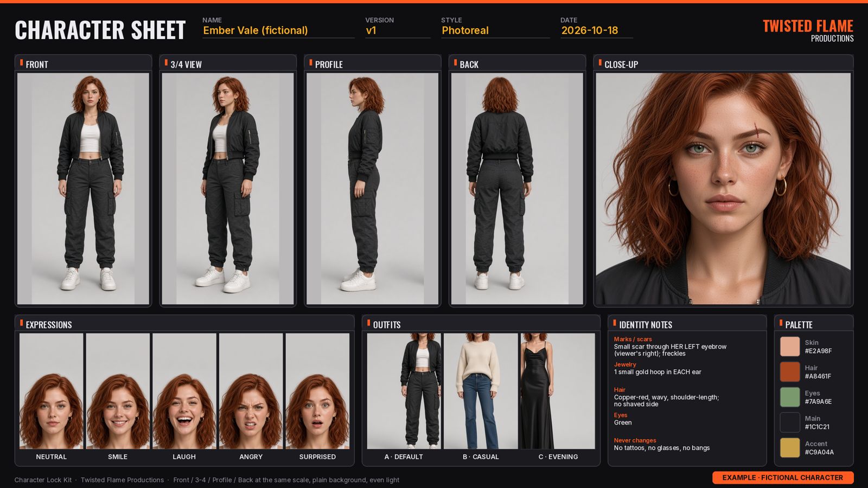The width and height of the screenshot is (868, 488).
Task: Select the Angry expression thumbnail
Action: point(251,391)
